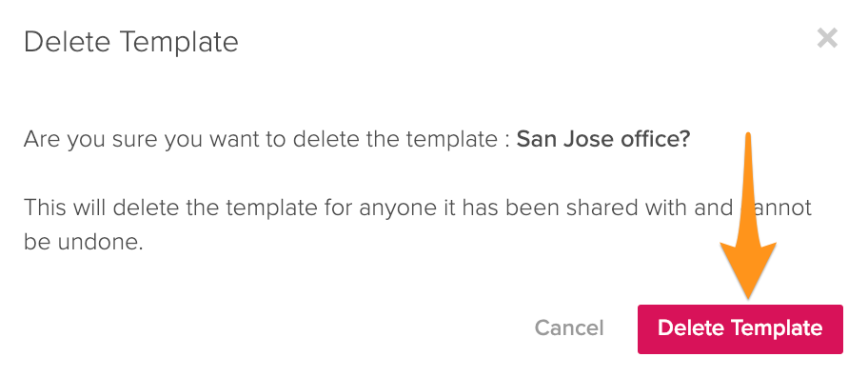Click the orange arrow's pointed tip
Viewport: 868px width, 377px height.
click(748, 296)
